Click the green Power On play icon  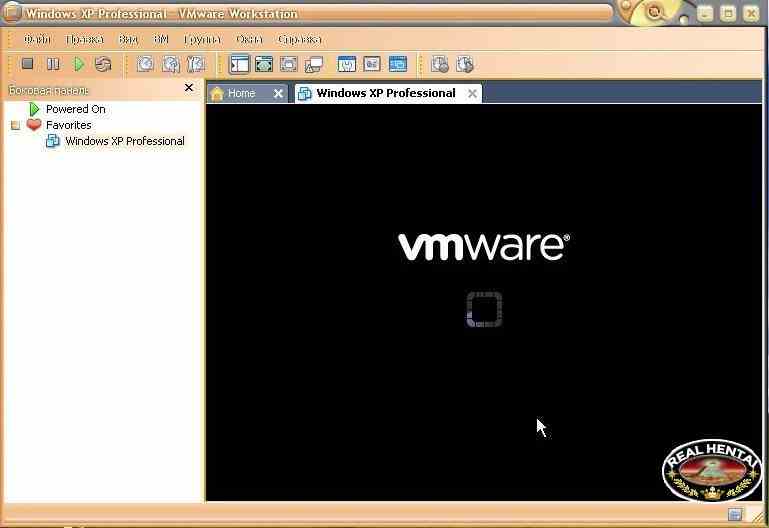click(x=78, y=64)
